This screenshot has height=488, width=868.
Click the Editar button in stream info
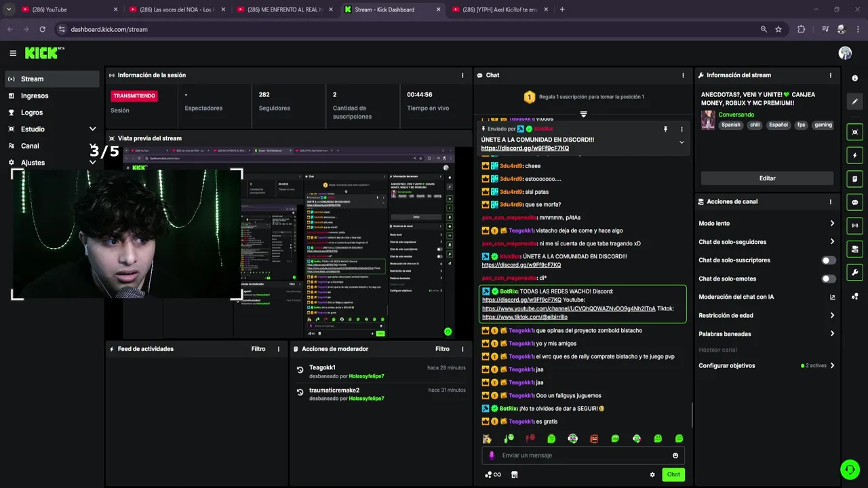click(x=767, y=178)
